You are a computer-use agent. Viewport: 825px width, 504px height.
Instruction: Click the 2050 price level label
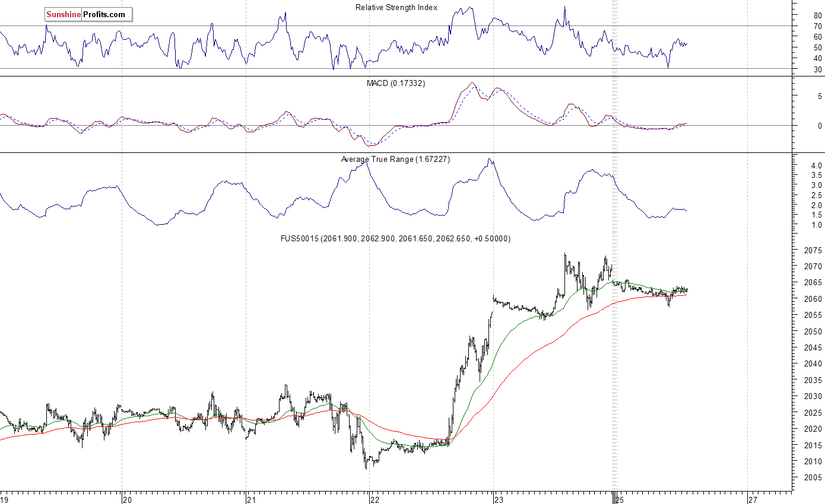click(x=813, y=332)
